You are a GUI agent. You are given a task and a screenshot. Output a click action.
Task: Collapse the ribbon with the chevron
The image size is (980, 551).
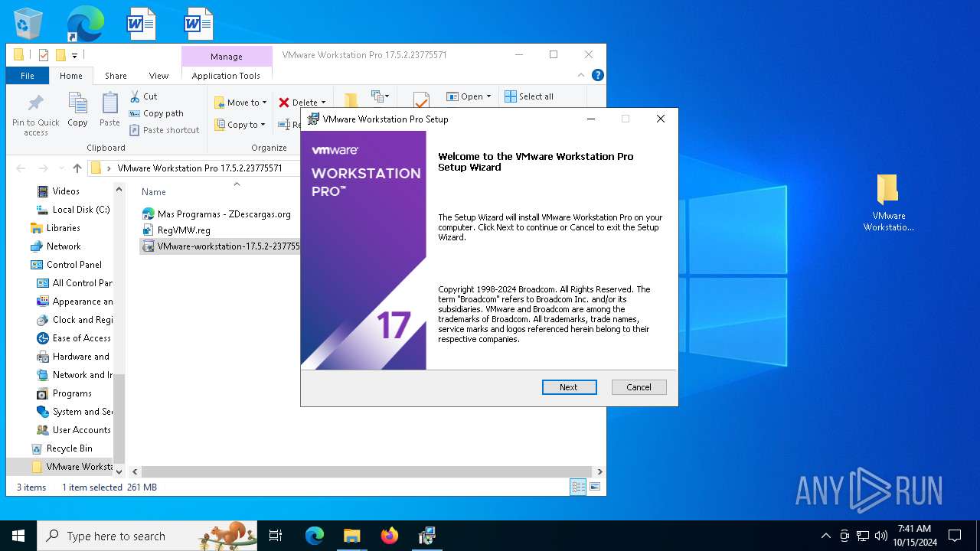pyautogui.click(x=581, y=75)
